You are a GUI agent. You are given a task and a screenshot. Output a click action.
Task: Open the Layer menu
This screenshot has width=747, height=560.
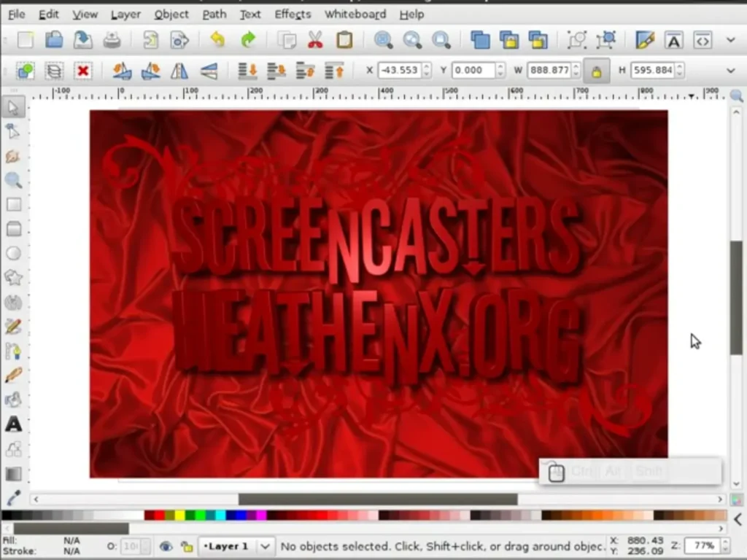coord(125,15)
